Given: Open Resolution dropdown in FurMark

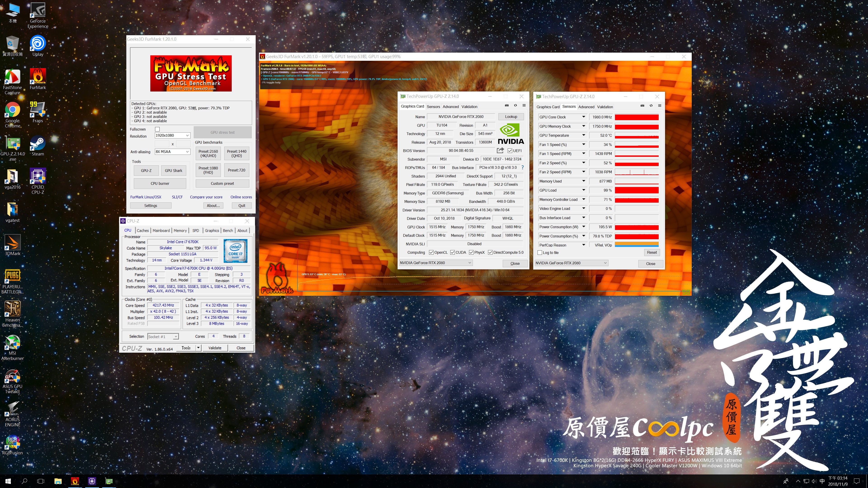Looking at the screenshot, I should pyautogui.click(x=172, y=135).
